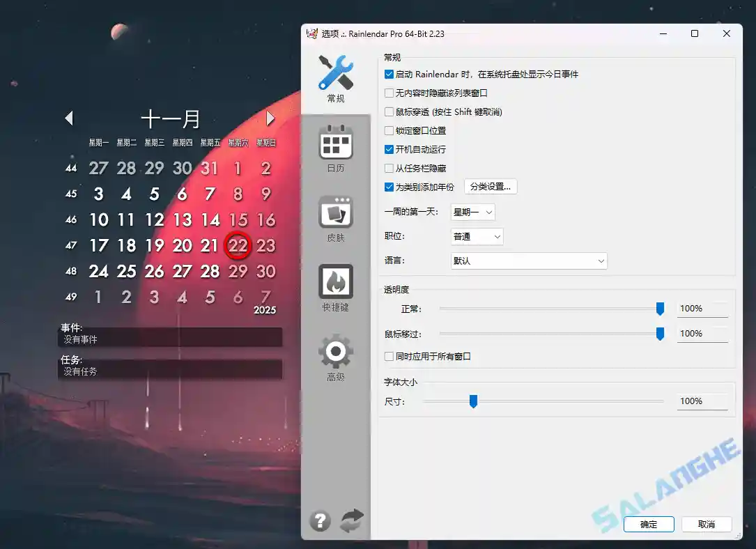The image size is (756, 549).
Task: Select the 常规 settings icon
Action: tap(335, 72)
